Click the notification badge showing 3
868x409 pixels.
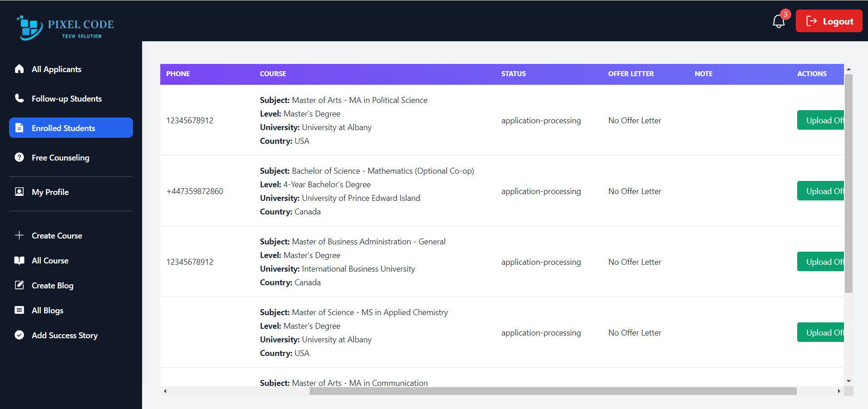click(785, 14)
